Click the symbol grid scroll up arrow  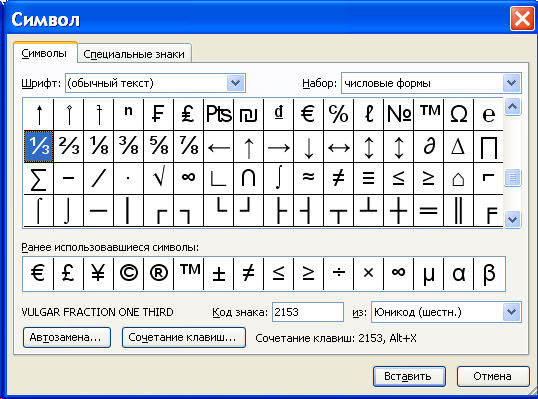[x=512, y=107]
